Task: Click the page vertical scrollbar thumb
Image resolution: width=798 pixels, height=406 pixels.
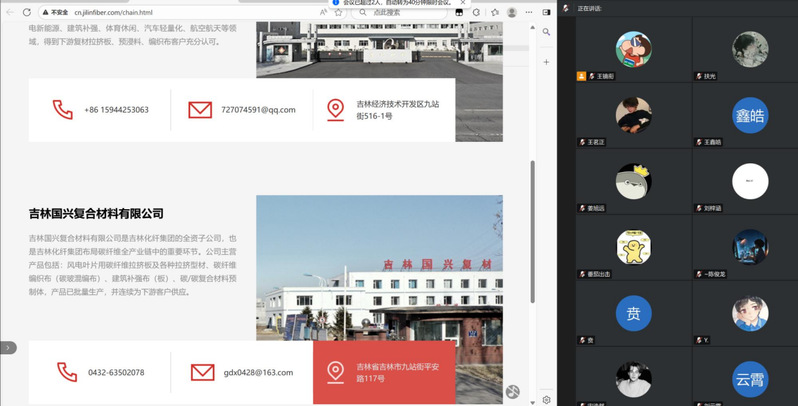Action: click(x=532, y=230)
